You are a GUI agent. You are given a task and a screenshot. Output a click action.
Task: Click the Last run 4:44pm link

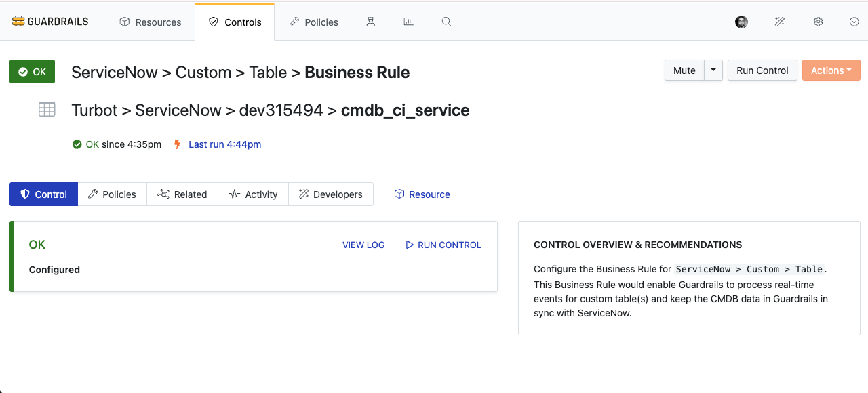(x=224, y=144)
